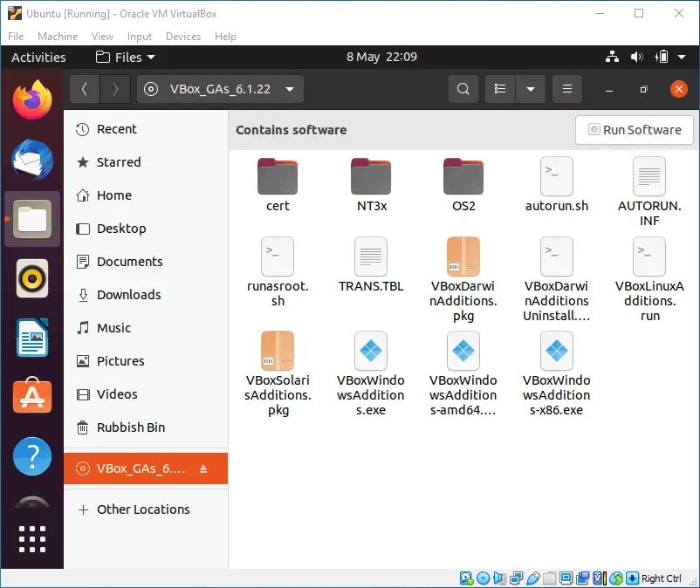Open the cert folder
The image size is (700, 588).
(278, 186)
